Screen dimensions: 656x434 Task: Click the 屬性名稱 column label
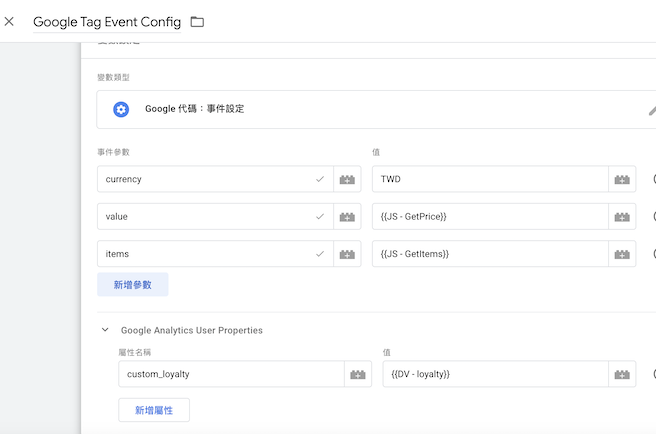[x=134, y=352]
